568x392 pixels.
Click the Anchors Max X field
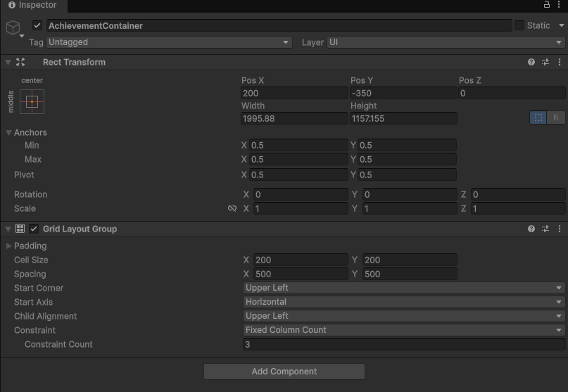click(298, 160)
